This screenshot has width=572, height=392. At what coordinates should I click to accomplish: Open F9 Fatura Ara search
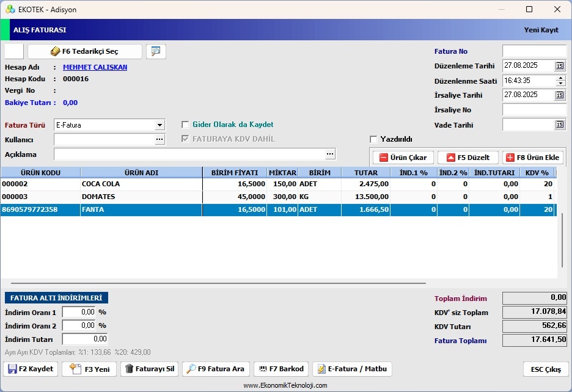click(216, 369)
